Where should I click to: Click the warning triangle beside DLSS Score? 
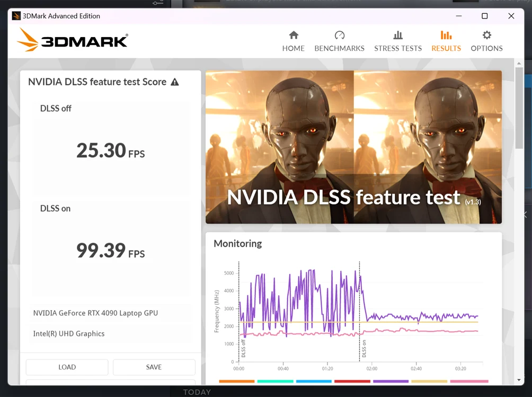[x=174, y=82]
